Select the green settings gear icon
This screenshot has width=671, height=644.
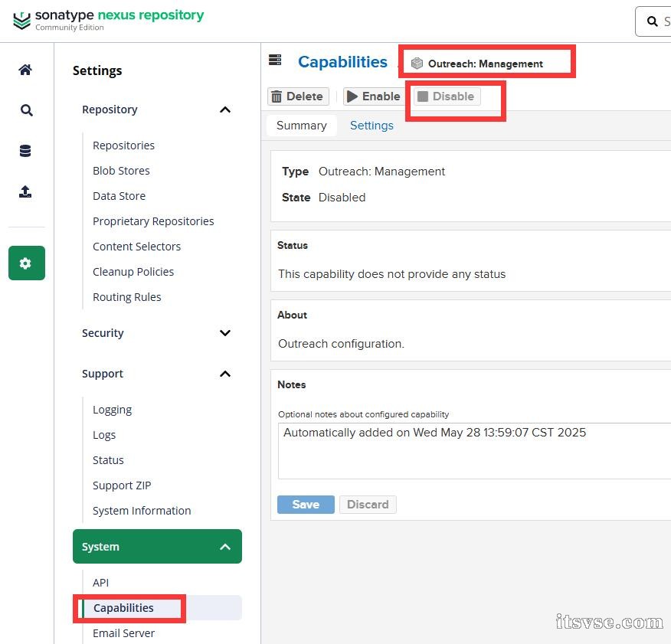[x=27, y=263]
